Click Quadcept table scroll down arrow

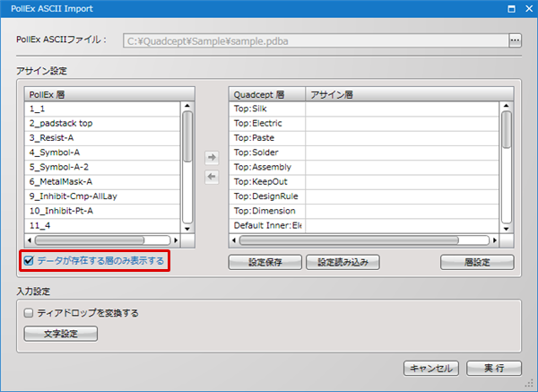pos(506,229)
